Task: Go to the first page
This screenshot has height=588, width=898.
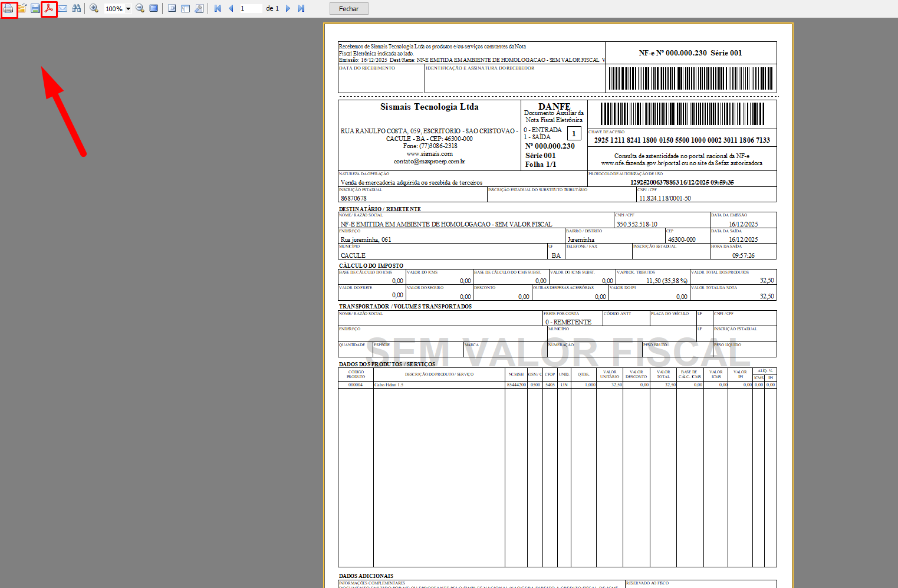Action: point(218,9)
